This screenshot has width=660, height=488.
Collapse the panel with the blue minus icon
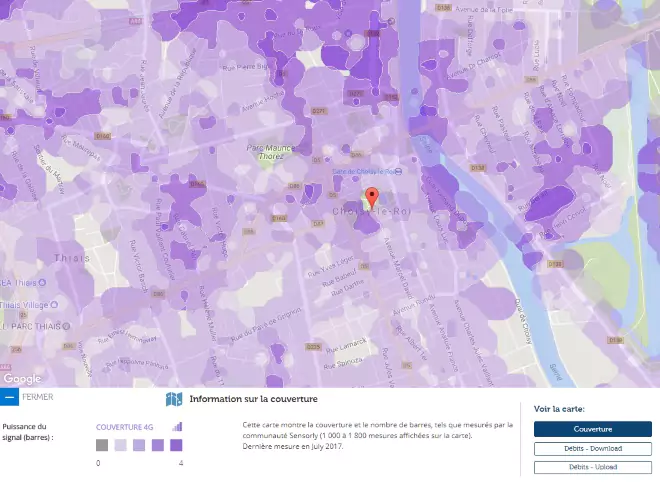coord(9,397)
